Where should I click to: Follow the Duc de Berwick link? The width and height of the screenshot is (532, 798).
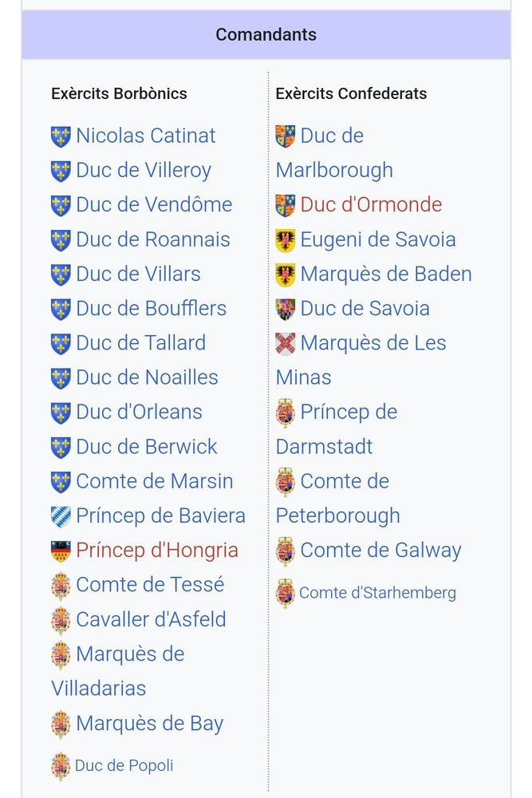[147, 447]
